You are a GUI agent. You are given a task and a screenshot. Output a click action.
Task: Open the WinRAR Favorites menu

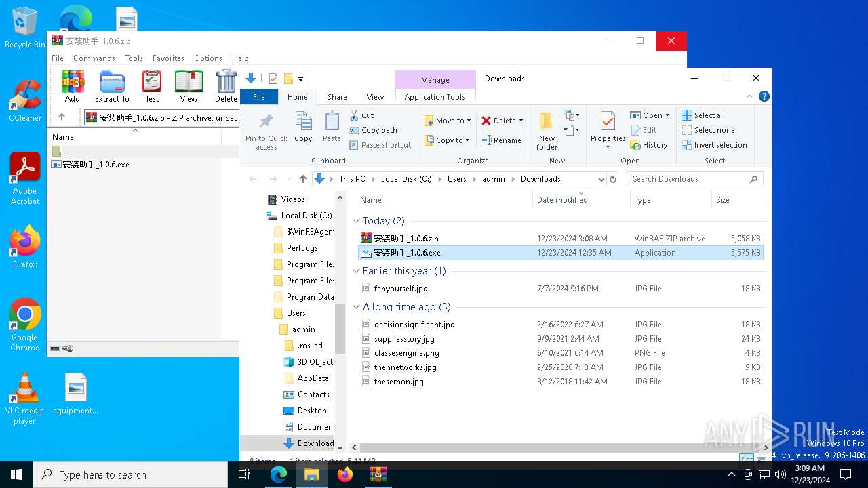(x=168, y=58)
